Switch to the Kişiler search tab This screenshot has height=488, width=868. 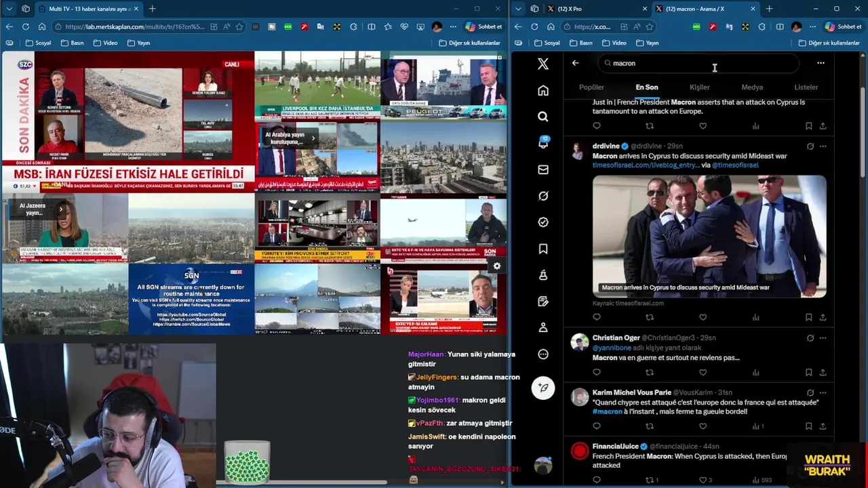[x=700, y=87]
